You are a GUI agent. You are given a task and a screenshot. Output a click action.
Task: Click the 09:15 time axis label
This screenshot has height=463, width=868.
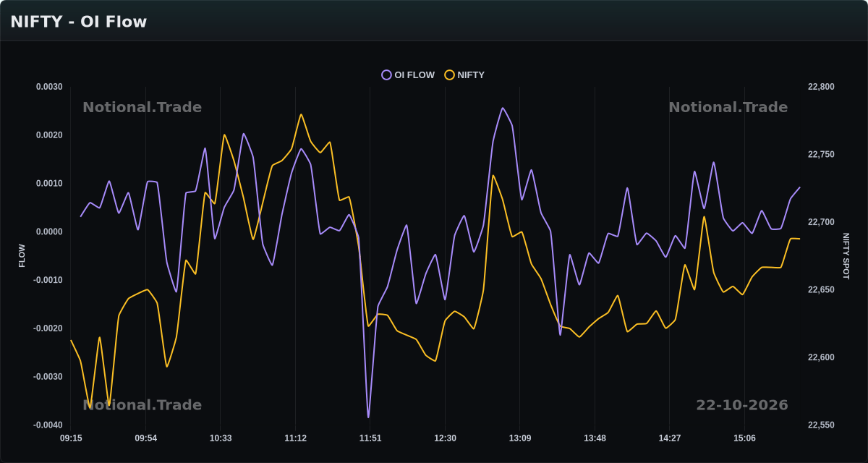(x=71, y=438)
